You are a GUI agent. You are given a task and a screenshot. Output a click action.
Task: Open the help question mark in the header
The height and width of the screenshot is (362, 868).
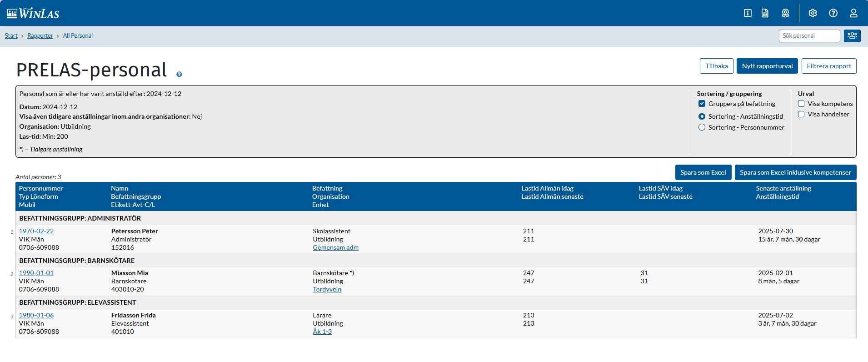tap(833, 13)
